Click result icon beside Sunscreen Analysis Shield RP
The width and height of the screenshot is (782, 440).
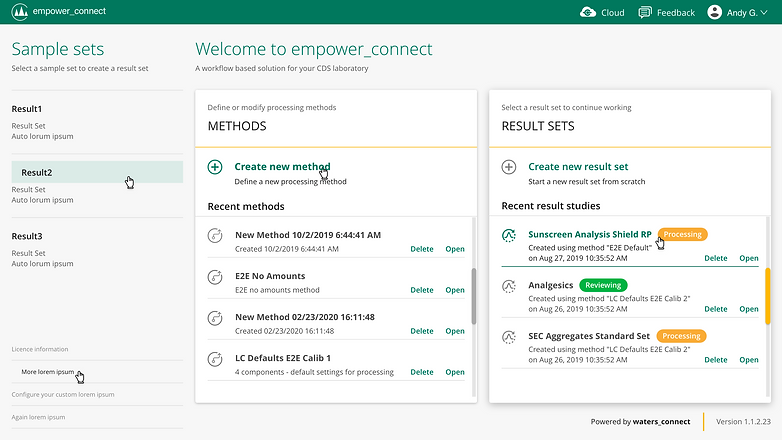(x=509, y=235)
